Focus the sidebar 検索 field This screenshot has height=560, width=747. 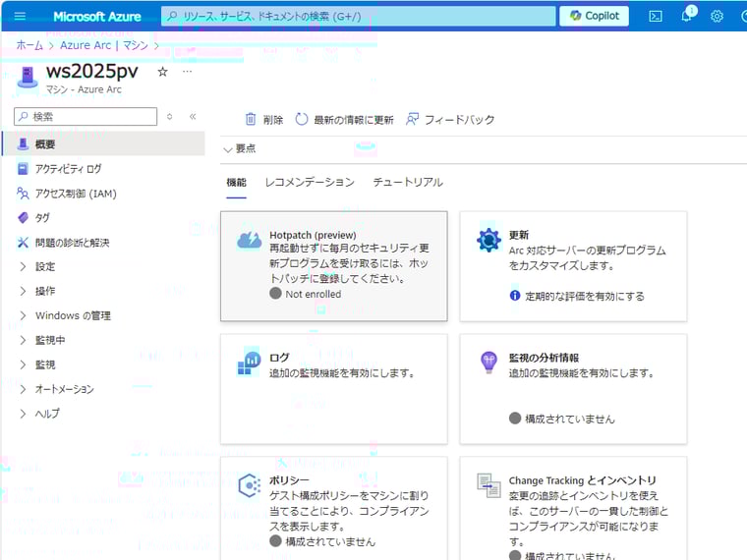pos(86,117)
